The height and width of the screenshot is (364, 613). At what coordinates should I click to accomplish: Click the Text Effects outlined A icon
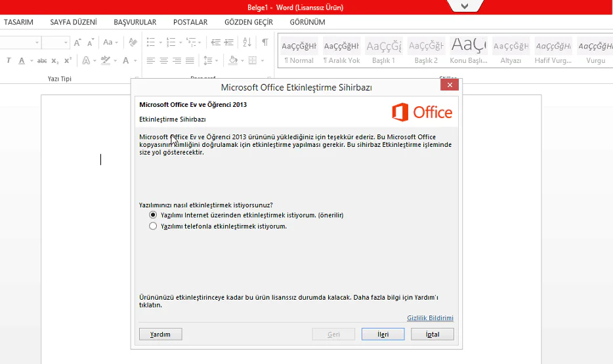pos(86,60)
